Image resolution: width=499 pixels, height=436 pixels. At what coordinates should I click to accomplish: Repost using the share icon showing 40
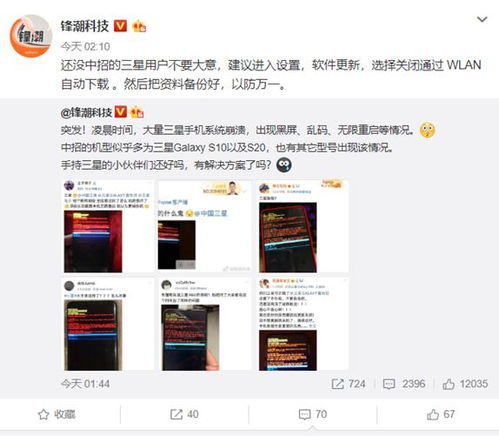coord(184,414)
